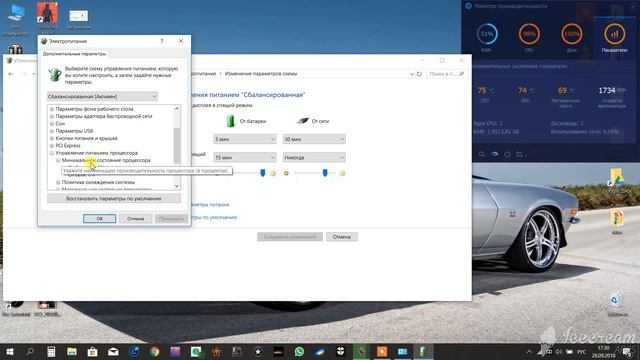This screenshot has height=360, width=640.
Task: Click the on-battery brightness slider handle
Action: point(263,173)
